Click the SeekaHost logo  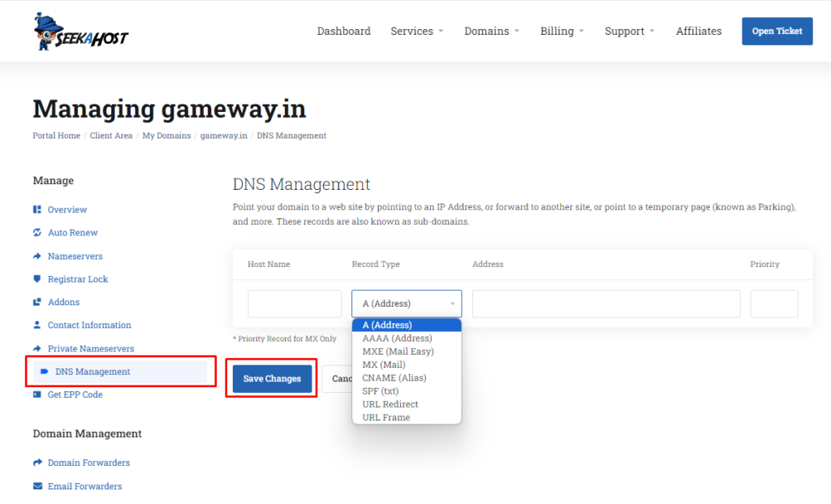coord(80,32)
